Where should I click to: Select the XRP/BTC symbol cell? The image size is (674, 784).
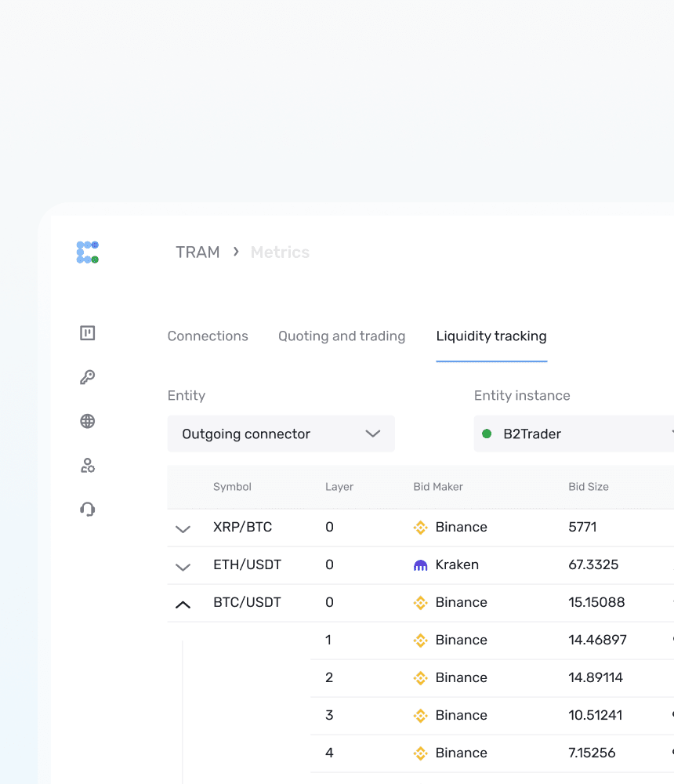[242, 527]
